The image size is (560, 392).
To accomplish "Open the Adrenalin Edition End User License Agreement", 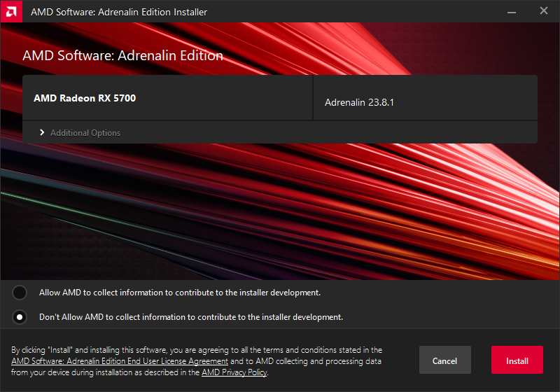I will click(x=120, y=361).
